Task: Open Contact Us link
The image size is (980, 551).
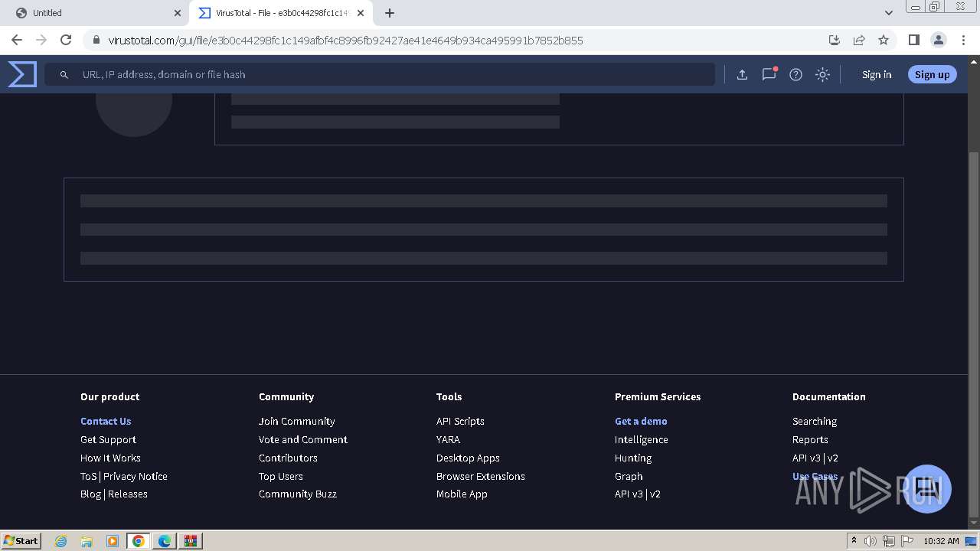Action: tap(106, 421)
